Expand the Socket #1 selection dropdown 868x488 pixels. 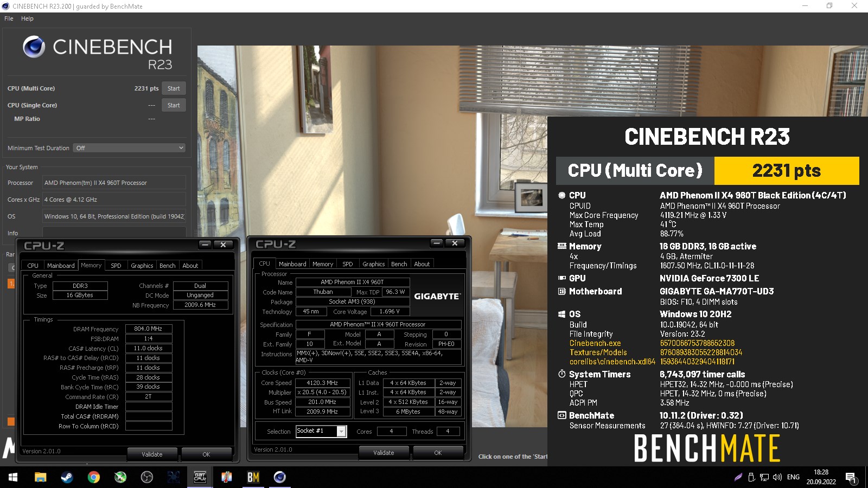coord(341,431)
